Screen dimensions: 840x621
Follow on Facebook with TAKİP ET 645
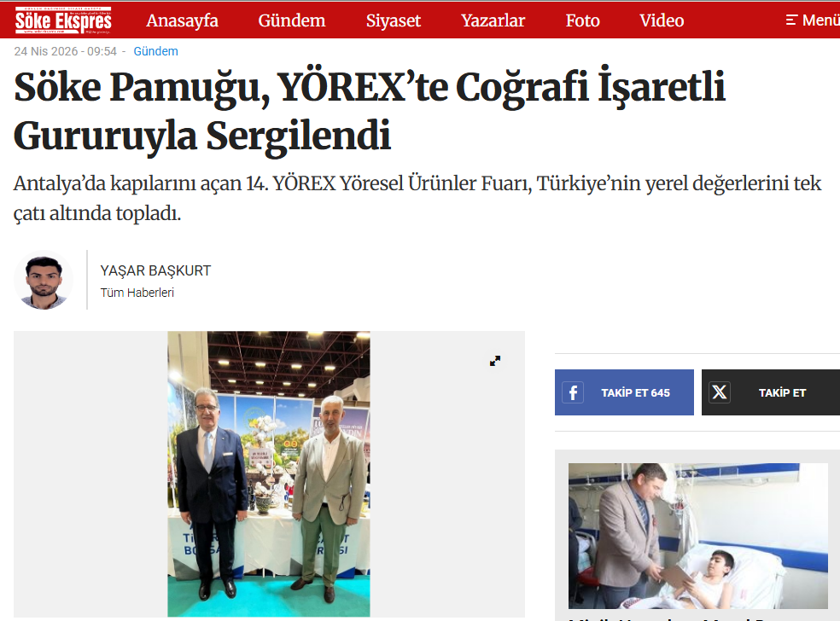(x=624, y=392)
